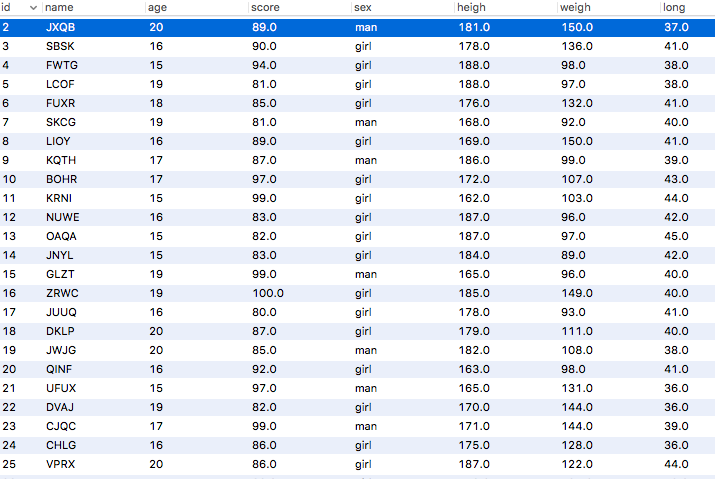Click id cell 10
This screenshot has height=479, width=715.
pyautogui.click(x=9, y=179)
